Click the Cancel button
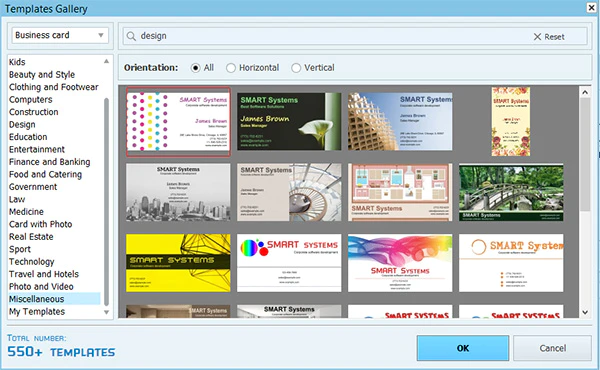Image resolution: width=600 pixels, height=370 pixels. coord(553,348)
